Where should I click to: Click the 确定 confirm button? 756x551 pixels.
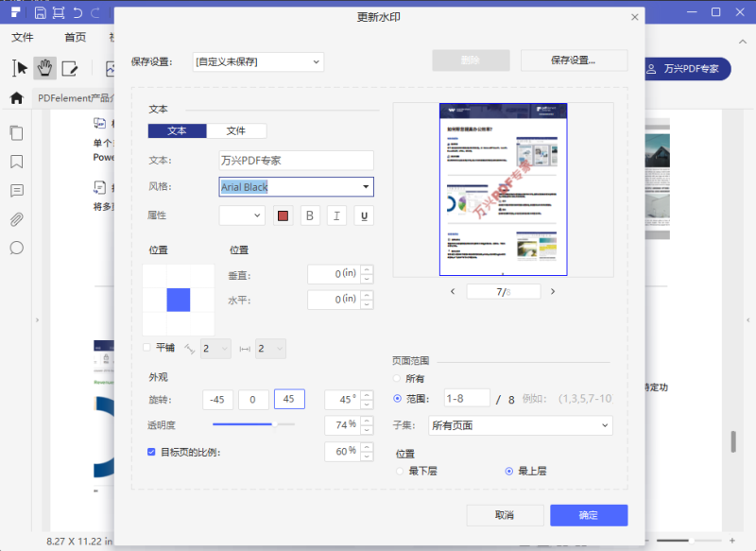click(588, 515)
